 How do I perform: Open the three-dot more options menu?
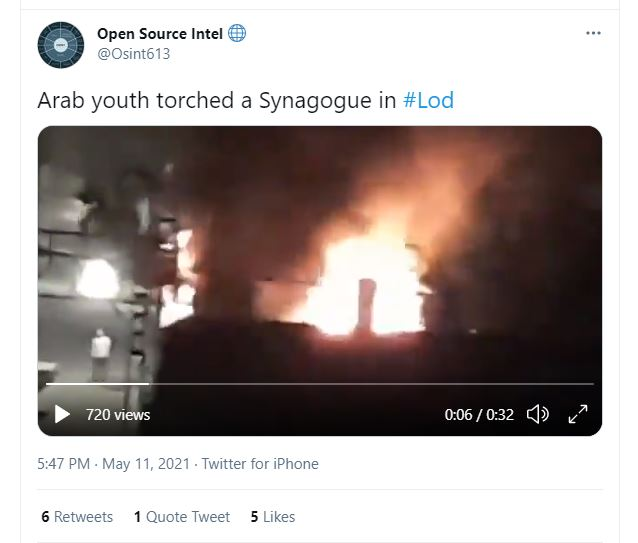click(x=593, y=33)
